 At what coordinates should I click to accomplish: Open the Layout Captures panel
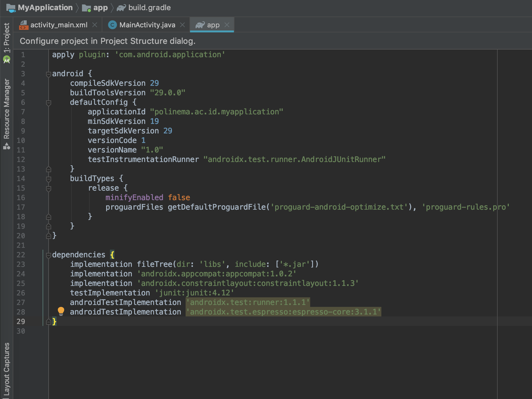coord(7,369)
